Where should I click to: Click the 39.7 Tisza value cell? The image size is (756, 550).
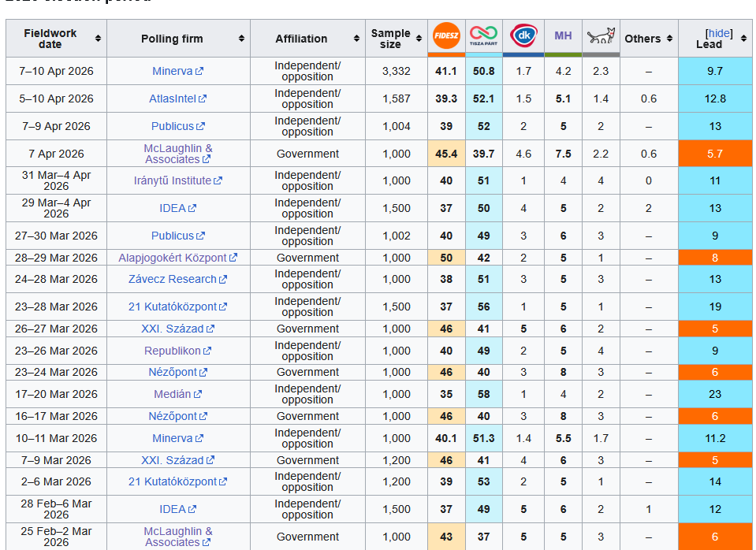pos(483,154)
